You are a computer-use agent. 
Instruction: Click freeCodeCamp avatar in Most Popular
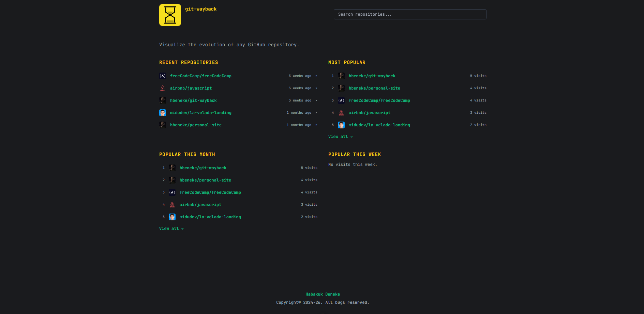coord(341,100)
